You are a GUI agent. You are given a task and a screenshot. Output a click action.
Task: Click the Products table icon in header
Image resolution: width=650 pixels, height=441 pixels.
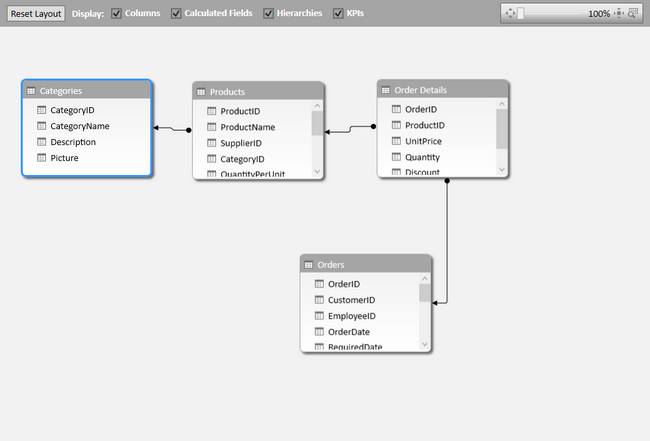pos(201,92)
